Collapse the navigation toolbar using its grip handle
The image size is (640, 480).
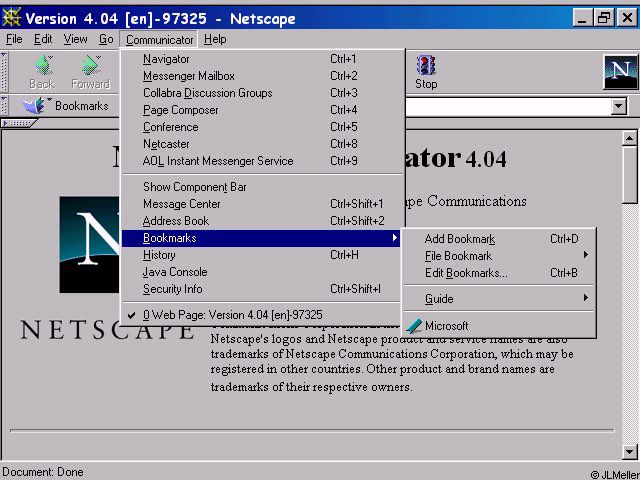click(x=4, y=72)
